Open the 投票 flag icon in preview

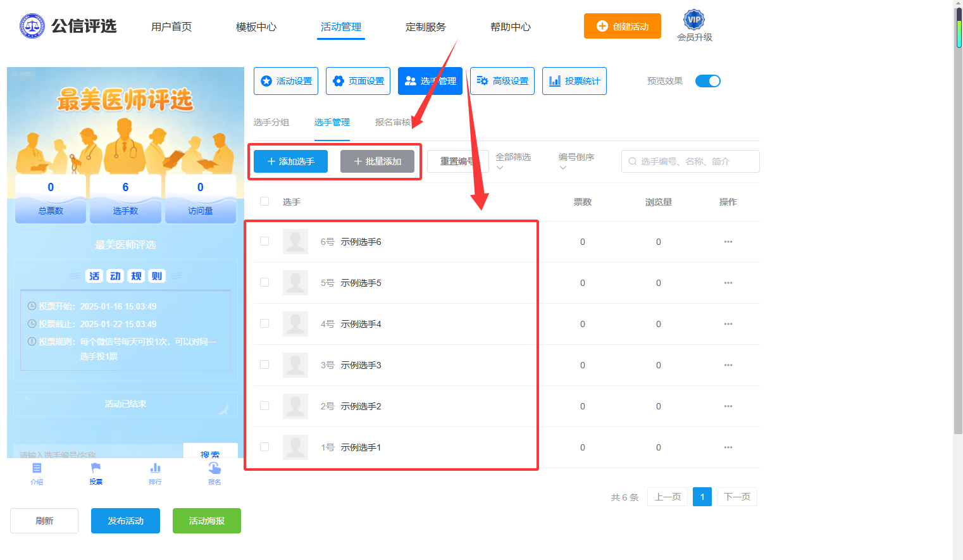coord(96,468)
